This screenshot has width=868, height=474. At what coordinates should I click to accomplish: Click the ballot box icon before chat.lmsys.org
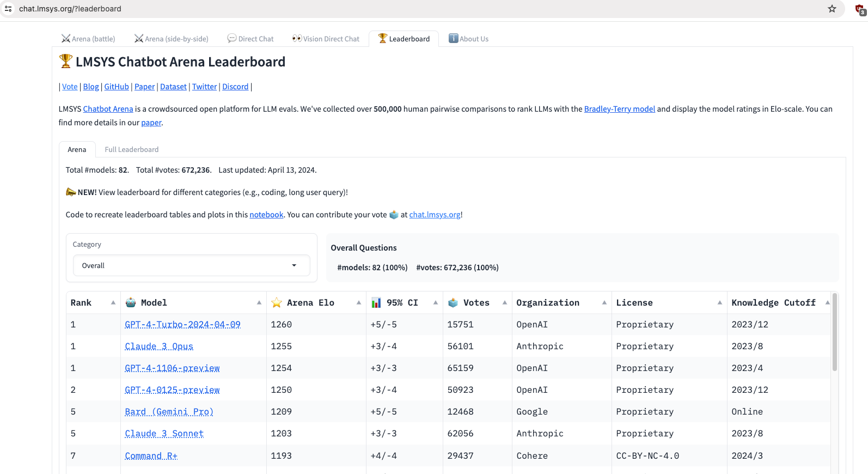click(x=394, y=215)
